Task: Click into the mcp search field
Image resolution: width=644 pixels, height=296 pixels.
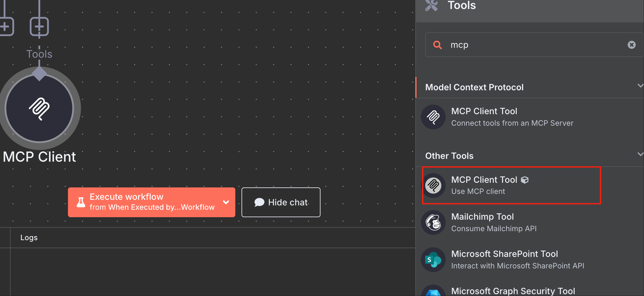Action: tap(534, 45)
